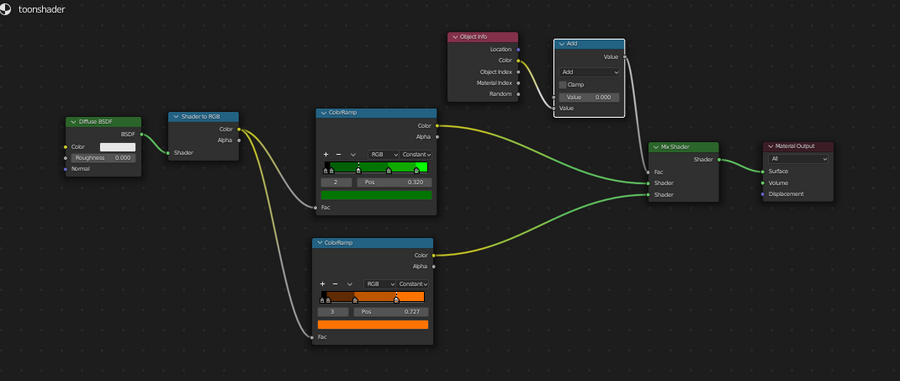Click the orange stop color bar
This screenshot has width=900, height=381.
pyautogui.click(x=373, y=325)
